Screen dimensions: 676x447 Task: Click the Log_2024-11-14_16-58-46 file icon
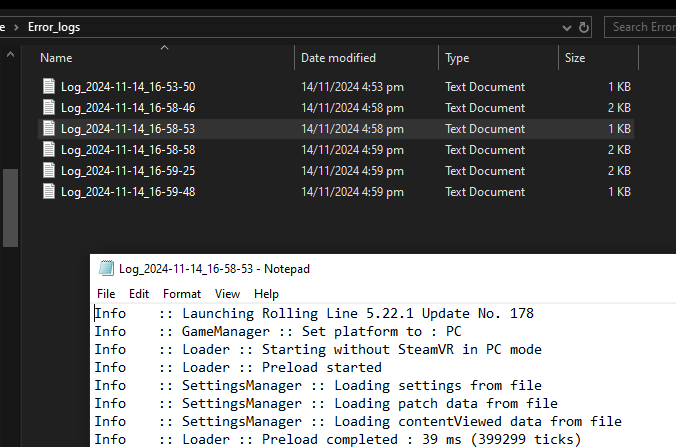49,108
